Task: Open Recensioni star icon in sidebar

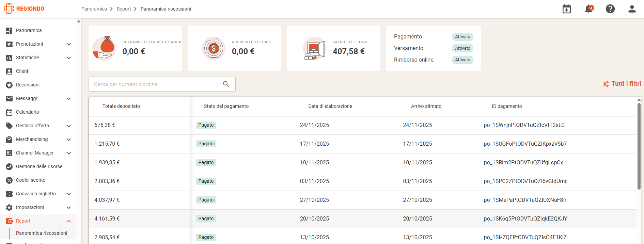Action: point(9,85)
